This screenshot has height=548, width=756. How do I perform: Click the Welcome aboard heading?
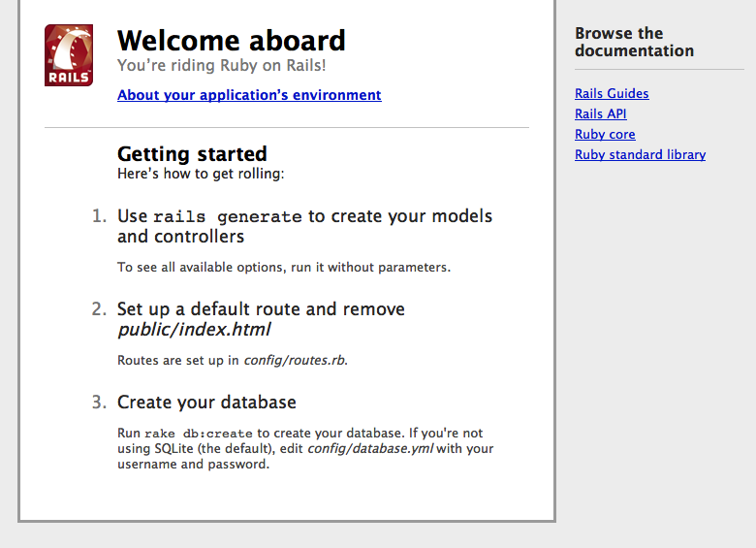tap(232, 41)
